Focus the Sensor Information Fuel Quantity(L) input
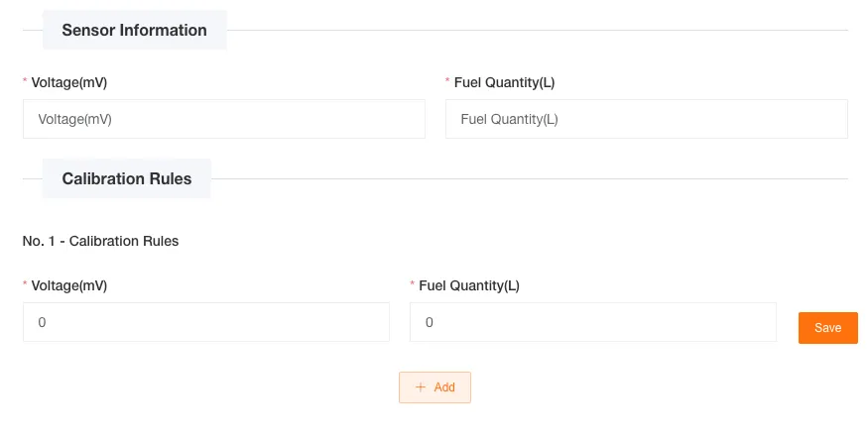Image resolution: width=868 pixels, height=439 pixels. point(646,119)
